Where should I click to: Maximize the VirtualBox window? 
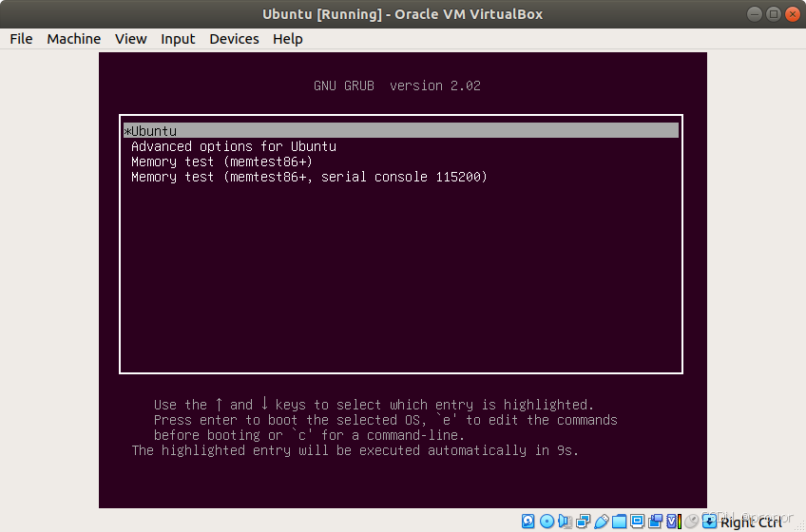[x=773, y=14]
